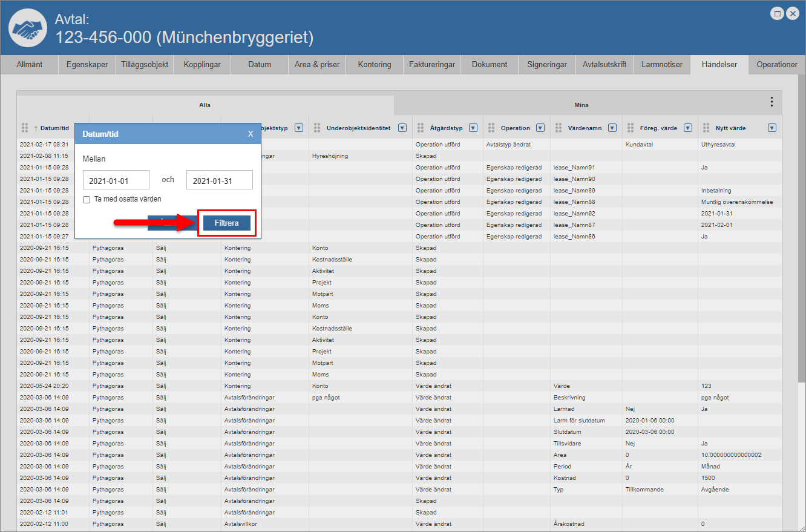Click the Värdenamn column drag handle
This screenshot has height=532, width=806.
click(558, 128)
